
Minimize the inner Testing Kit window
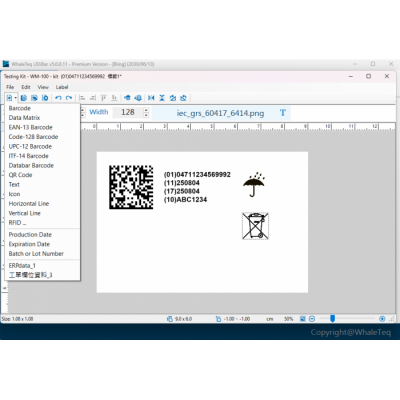351,76
